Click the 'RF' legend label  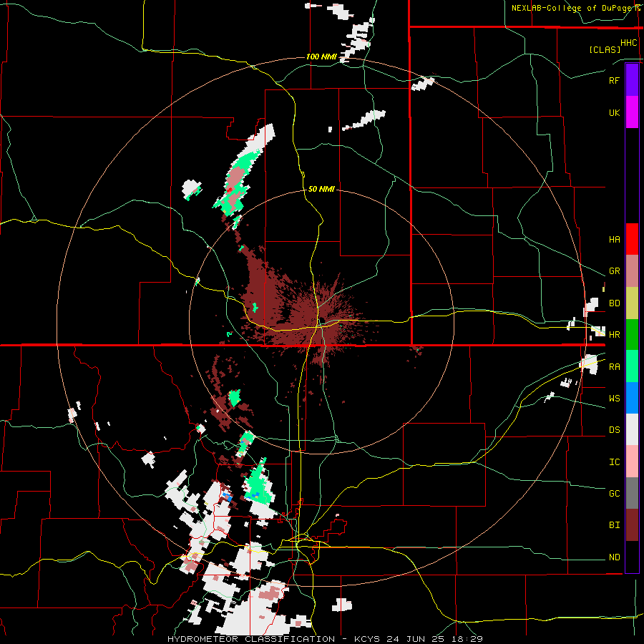click(614, 80)
